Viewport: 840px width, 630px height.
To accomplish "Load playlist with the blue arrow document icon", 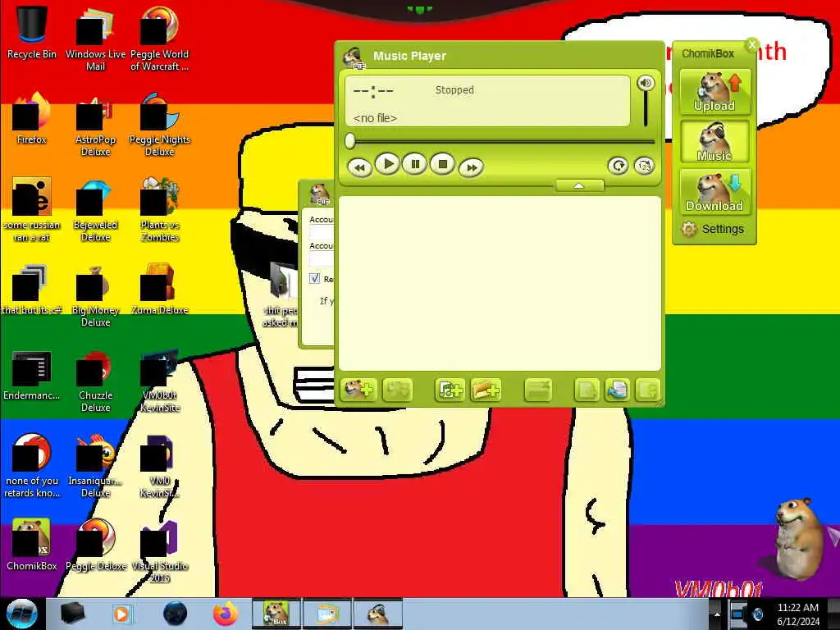I will pos(617,390).
